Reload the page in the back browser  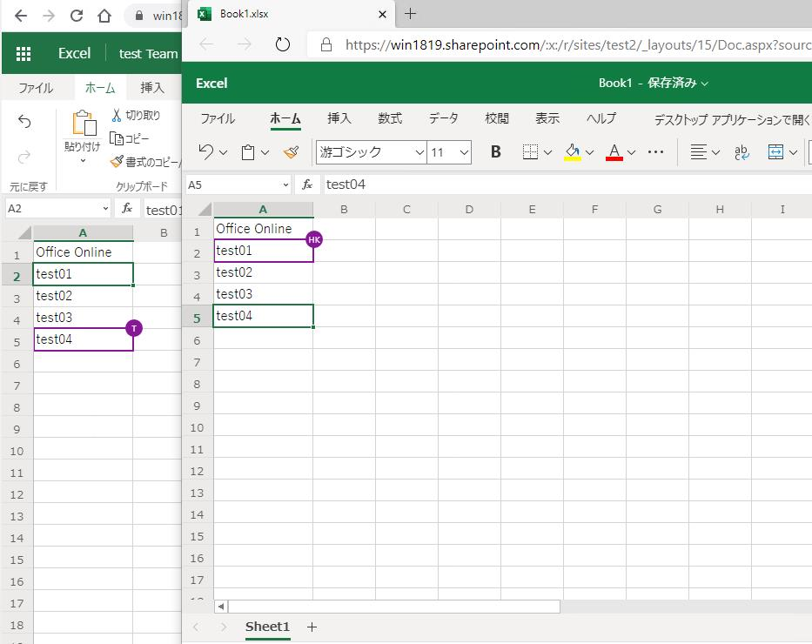pyautogui.click(x=77, y=16)
